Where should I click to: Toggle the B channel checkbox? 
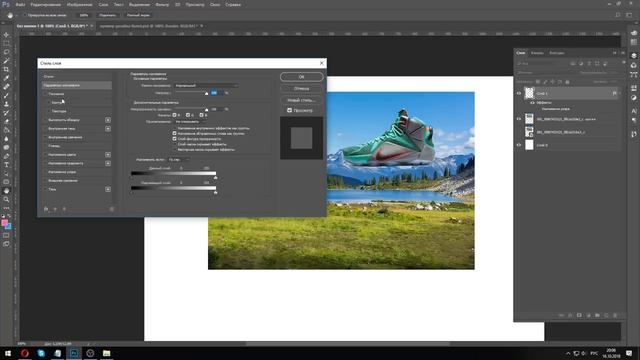click(201, 115)
